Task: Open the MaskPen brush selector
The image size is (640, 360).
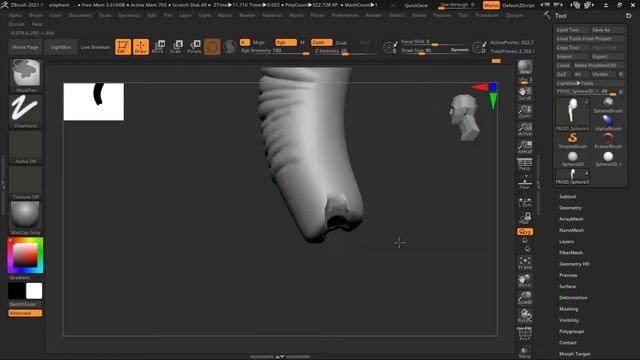Action: coord(26,76)
